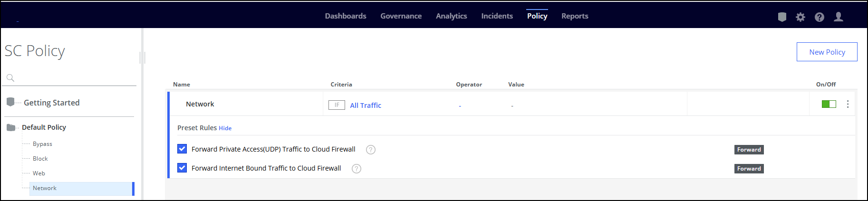868x201 pixels.
Task: Toggle the Network policy On/Off switch
Action: [829, 104]
